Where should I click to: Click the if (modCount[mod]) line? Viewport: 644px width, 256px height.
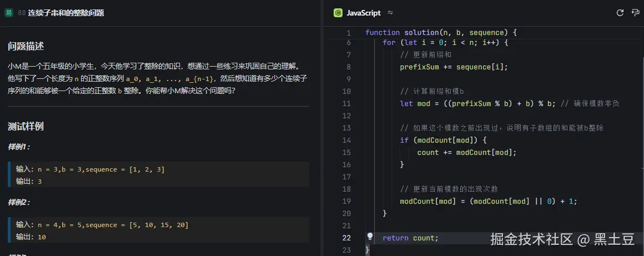pos(443,140)
